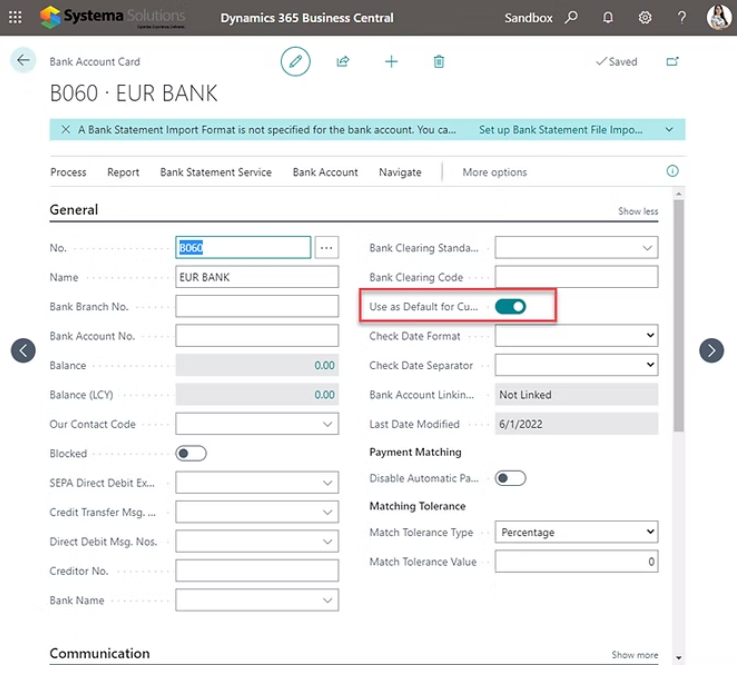Open the search magnifier in top bar
Image resolution: width=737 pixels, height=679 pixels.
[571, 18]
